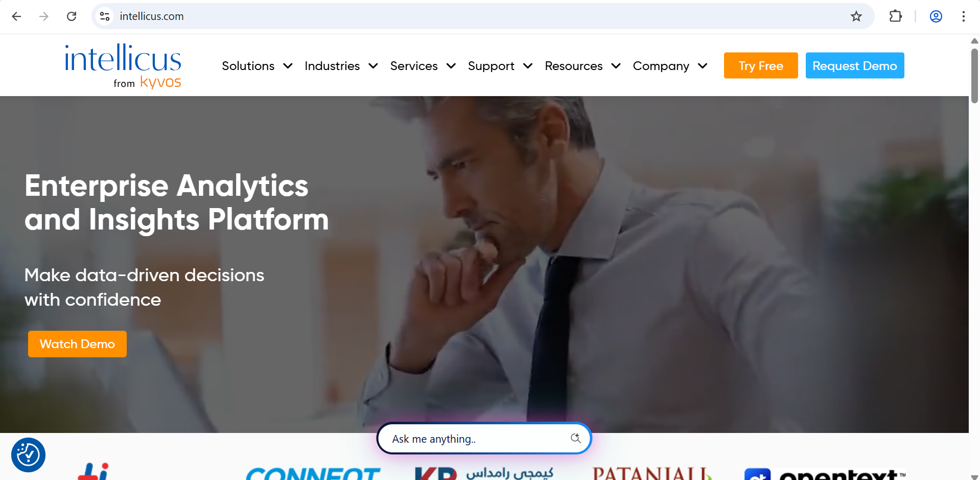The image size is (980, 480).
Task: Click the browser back arrow
Action: (x=16, y=16)
